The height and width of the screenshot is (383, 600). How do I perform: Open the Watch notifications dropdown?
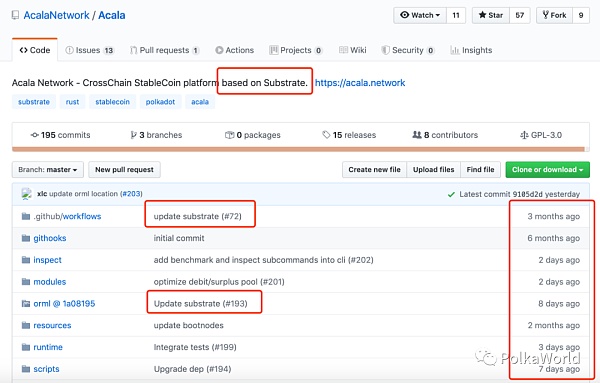pos(420,15)
